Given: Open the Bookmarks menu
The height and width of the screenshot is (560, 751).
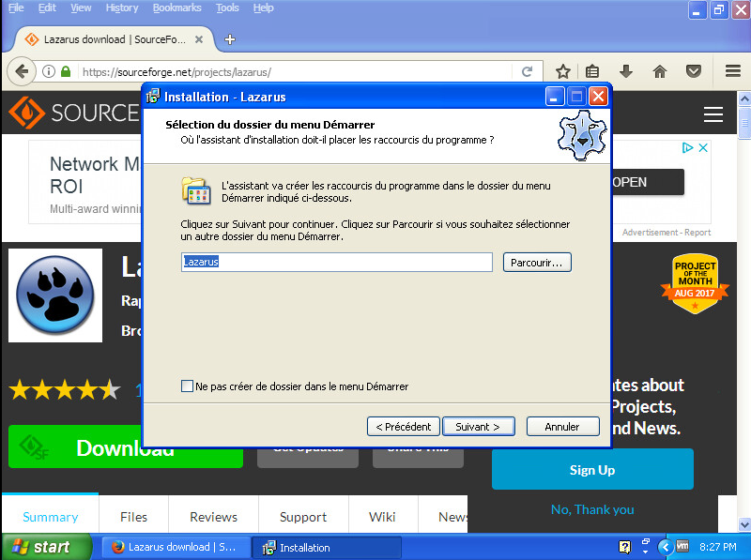Looking at the screenshot, I should (x=177, y=8).
